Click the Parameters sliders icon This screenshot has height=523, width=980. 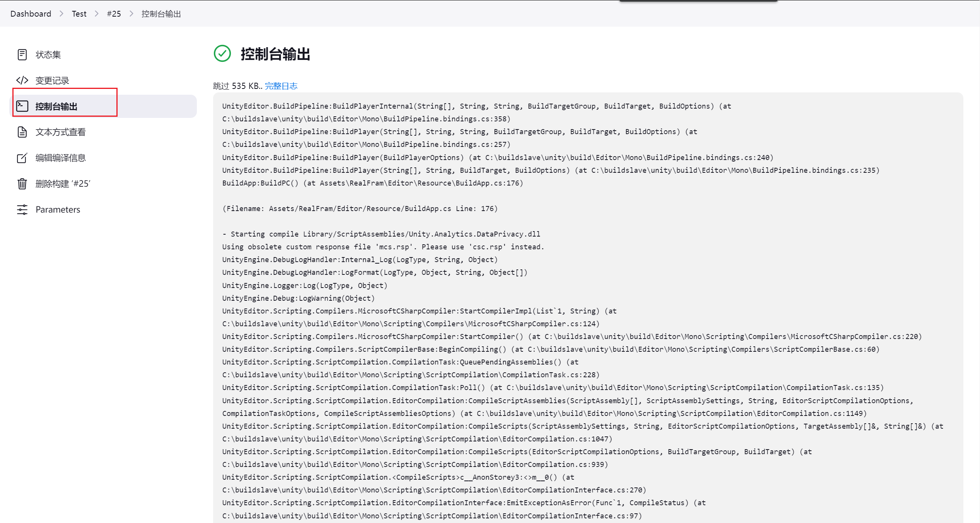click(22, 210)
